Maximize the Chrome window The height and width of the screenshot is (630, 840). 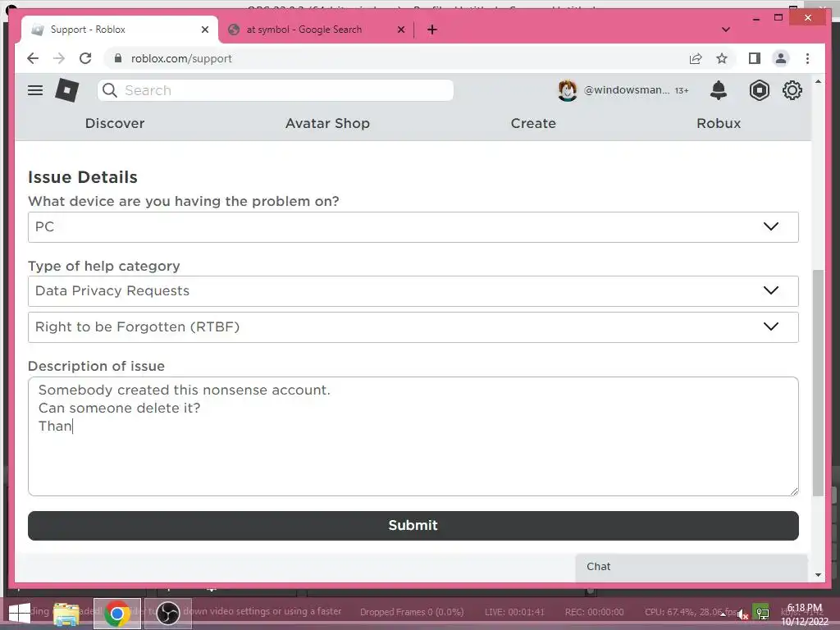pyautogui.click(x=779, y=18)
